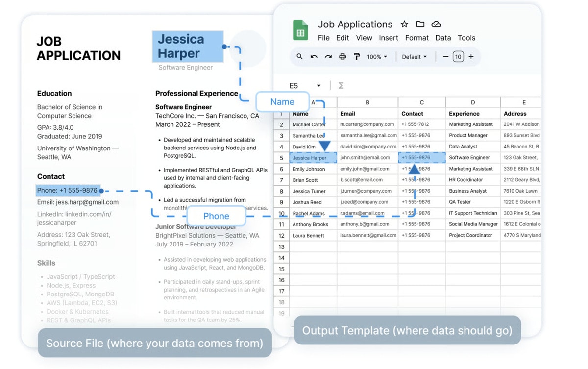Click the Jessica Harper name on resume
588x369 pixels.
(x=188, y=46)
